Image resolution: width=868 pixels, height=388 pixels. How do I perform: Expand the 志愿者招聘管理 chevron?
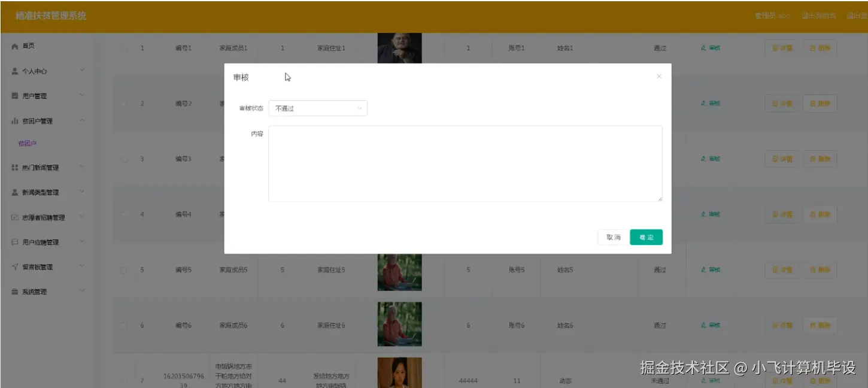(x=82, y=217)
